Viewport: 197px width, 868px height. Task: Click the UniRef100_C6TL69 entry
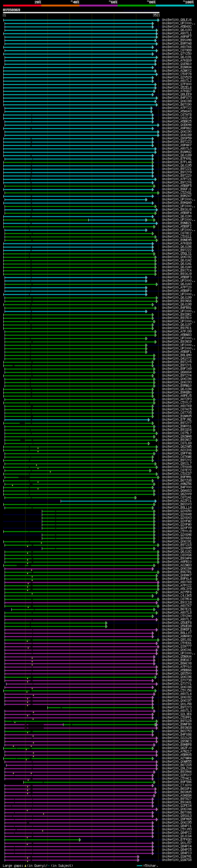pos(177,443)
